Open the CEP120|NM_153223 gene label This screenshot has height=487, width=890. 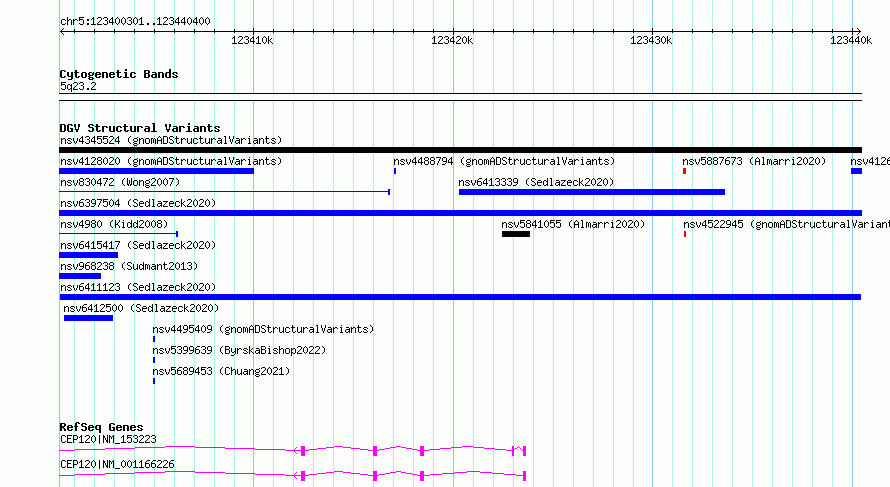pyautogui.click(x=108, y=439)
